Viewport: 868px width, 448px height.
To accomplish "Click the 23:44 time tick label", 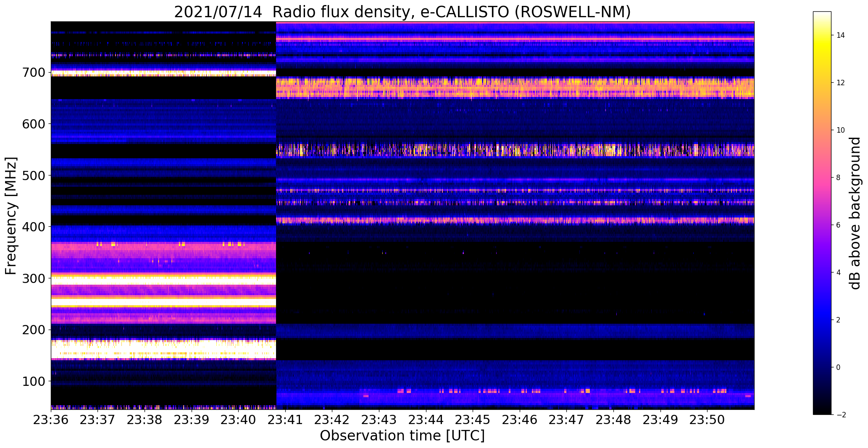I will click(426, 420).
